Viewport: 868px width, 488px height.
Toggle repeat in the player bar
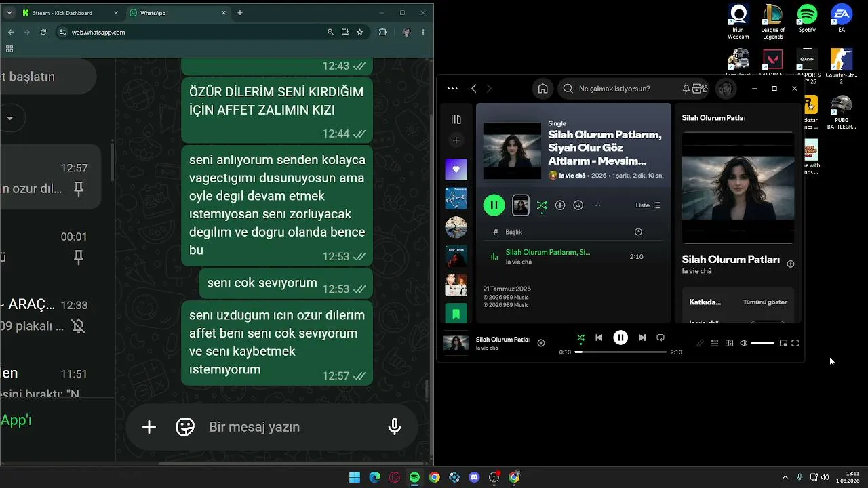click(660, 338)
